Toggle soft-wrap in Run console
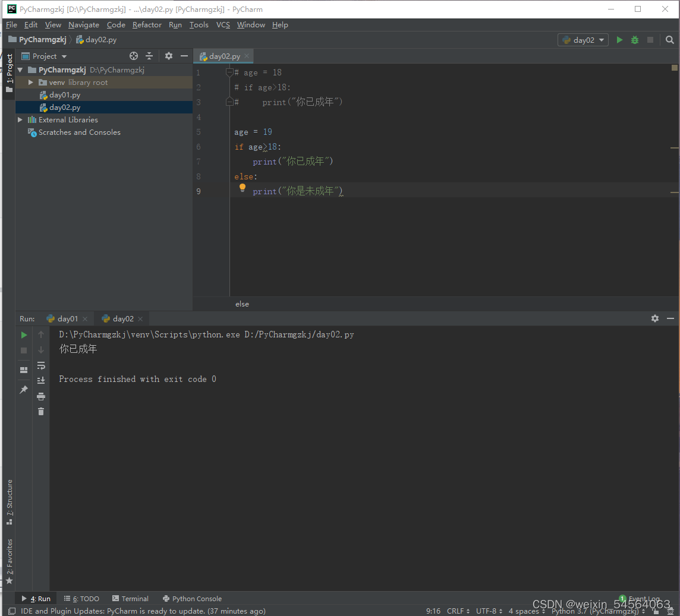680x616 pixels. click(41, 365)
